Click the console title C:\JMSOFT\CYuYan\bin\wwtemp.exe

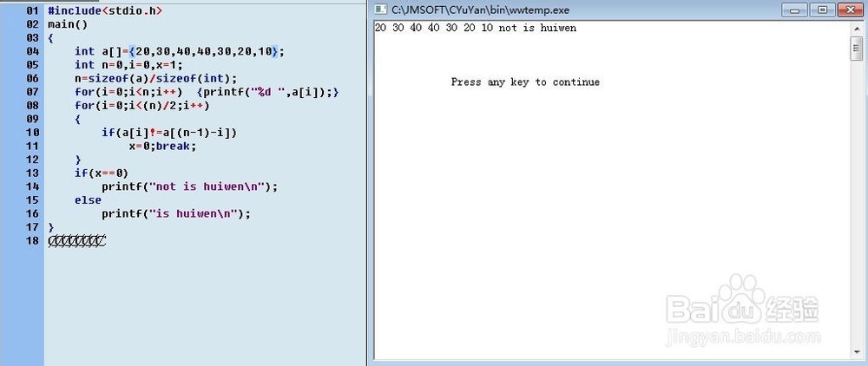point(481,10)
